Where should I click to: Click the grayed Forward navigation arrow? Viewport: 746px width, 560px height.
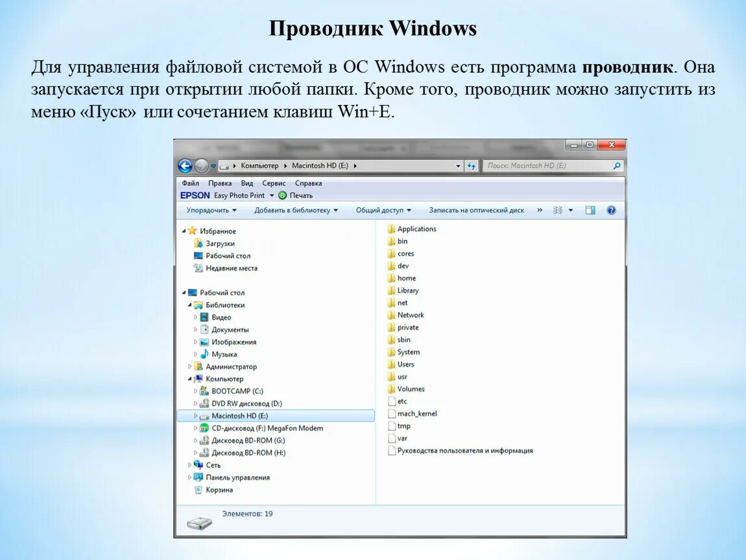pyautogui.click(x=201, y=165)
